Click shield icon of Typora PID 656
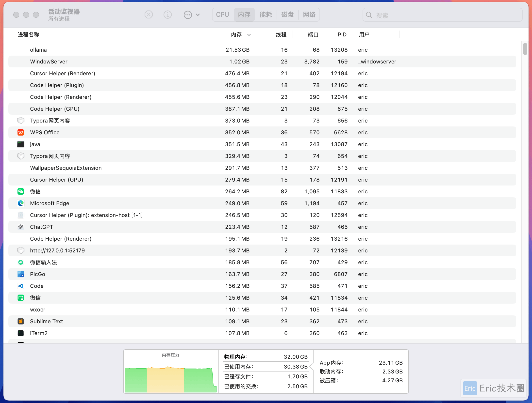 tap(21, 121)
